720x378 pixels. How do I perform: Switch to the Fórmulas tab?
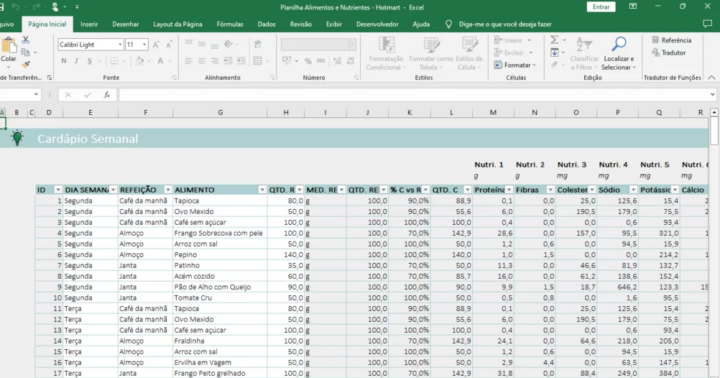pyautogui.click(x=230, y=24)
